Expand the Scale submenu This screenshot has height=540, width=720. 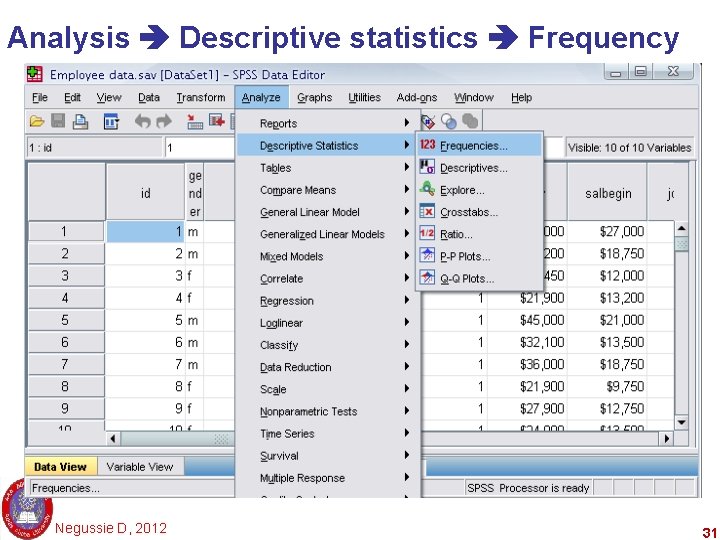[x=328, y=389]
